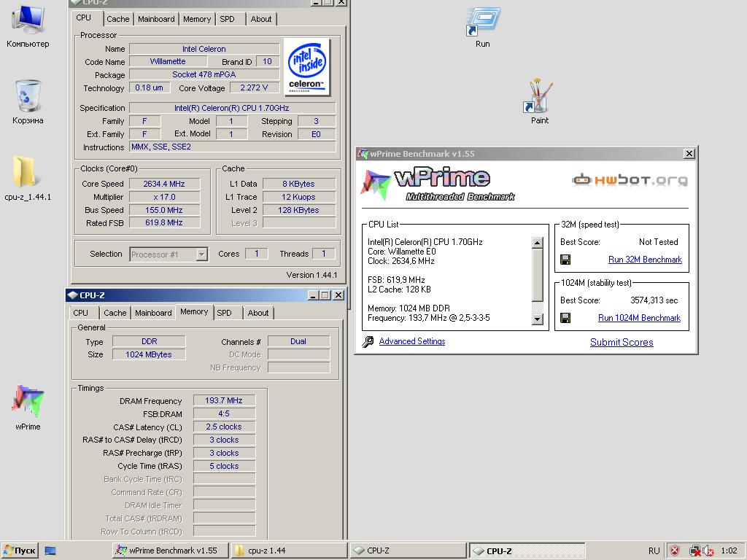
Task: Open the Advanced Settings link in wPrime
Action: pos(412,341)
